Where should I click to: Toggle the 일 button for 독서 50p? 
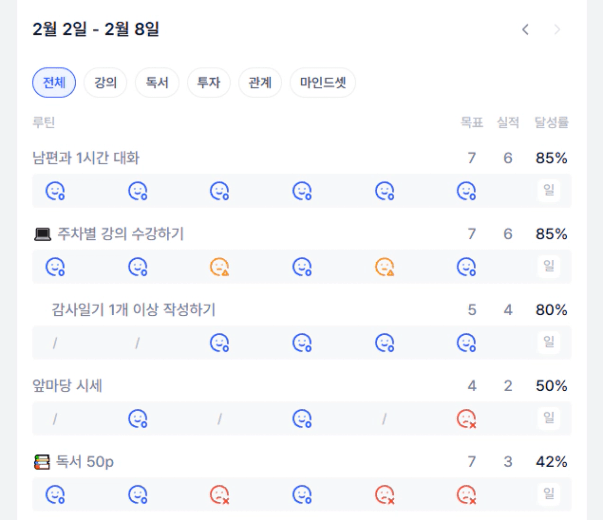549,494
